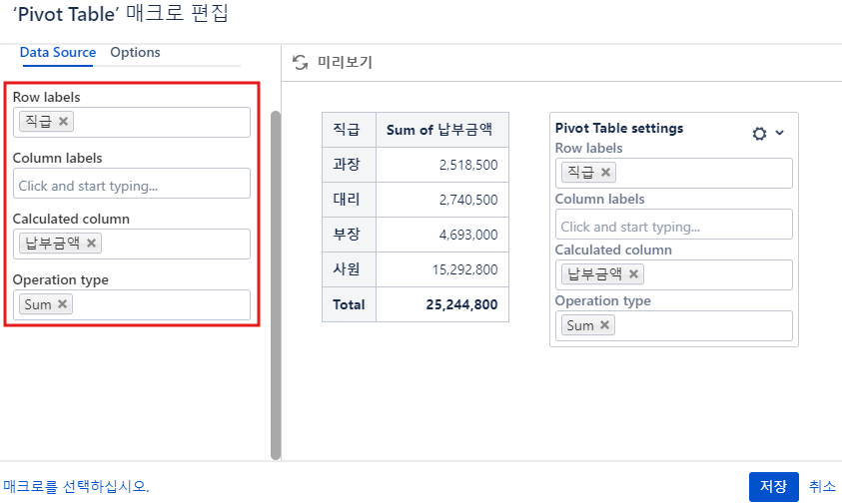Image resolution: width=842 pixels, height=504 pixels.
Task: Remove 직급 tag in preview Row labels
Action: [x=606, y=173]
